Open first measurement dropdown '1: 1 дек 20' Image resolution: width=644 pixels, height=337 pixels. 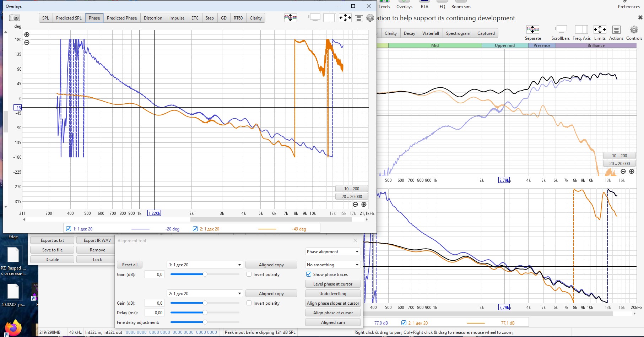205,265
